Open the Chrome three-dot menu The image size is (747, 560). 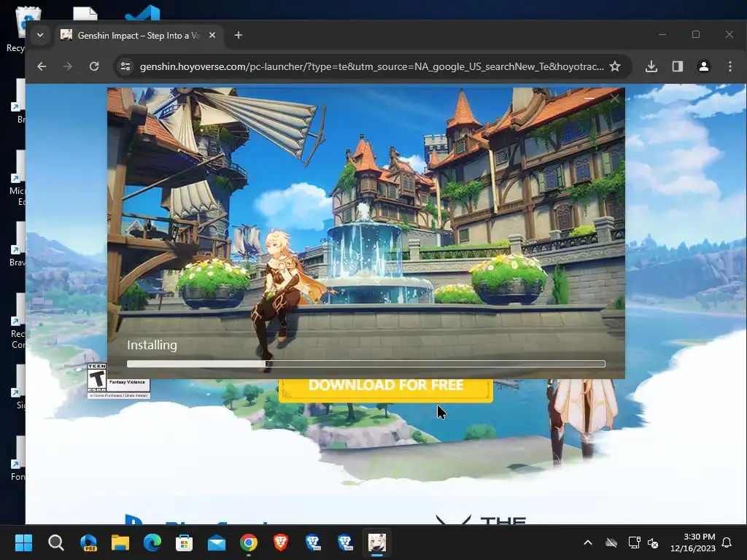point(729,66)
